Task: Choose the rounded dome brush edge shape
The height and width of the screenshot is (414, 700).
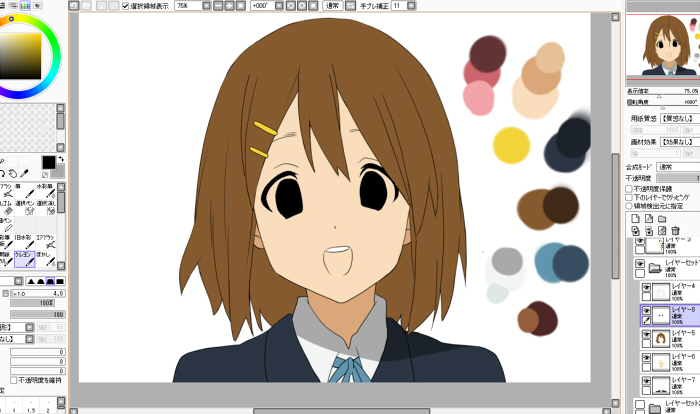Action: click(41, 281)
